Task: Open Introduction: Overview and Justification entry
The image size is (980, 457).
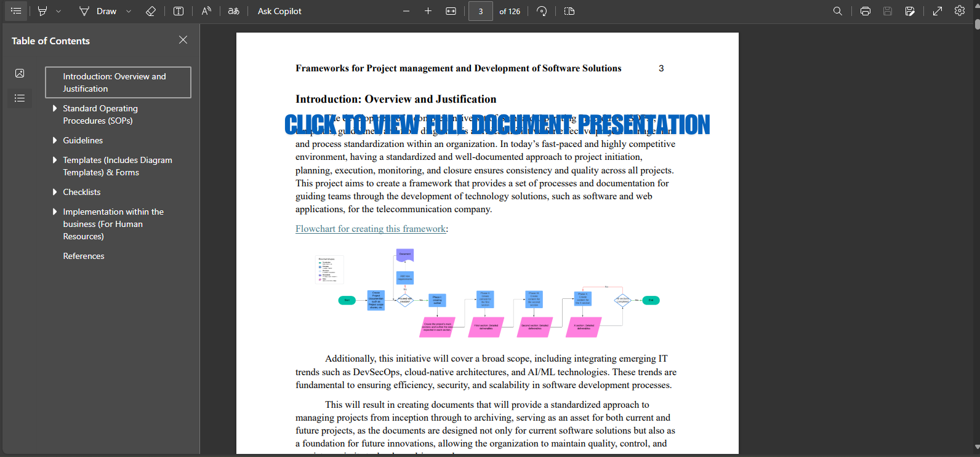Action: pyautogui.click(x=118, y=82)
